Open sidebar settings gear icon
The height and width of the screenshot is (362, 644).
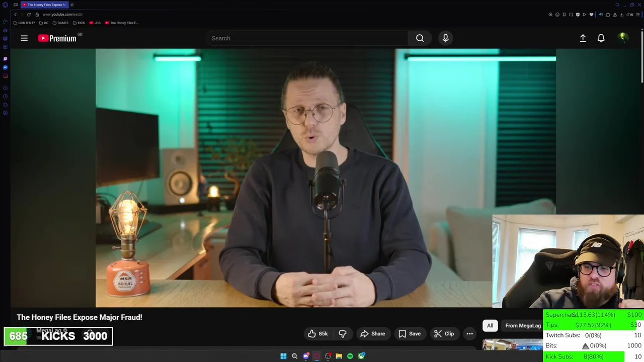[6, 113]
